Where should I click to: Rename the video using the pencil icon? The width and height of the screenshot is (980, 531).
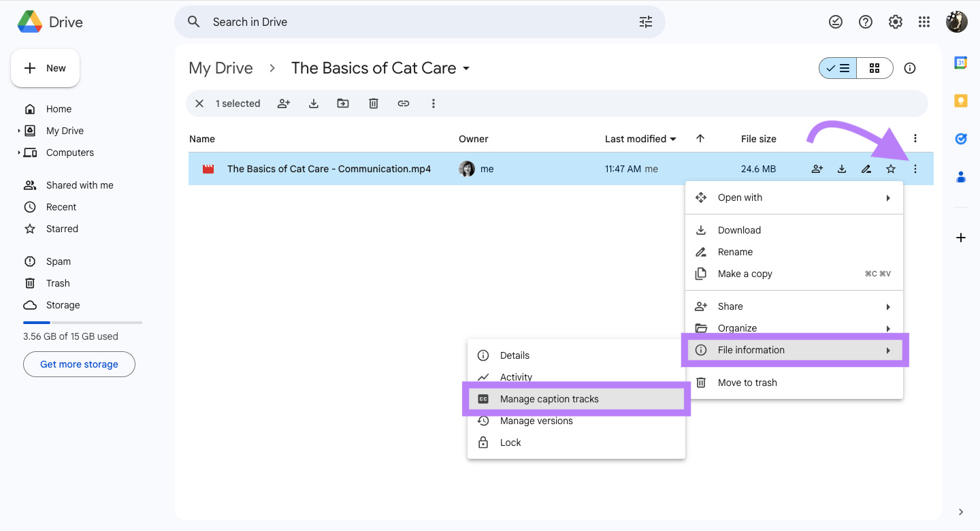pos(866,168)
